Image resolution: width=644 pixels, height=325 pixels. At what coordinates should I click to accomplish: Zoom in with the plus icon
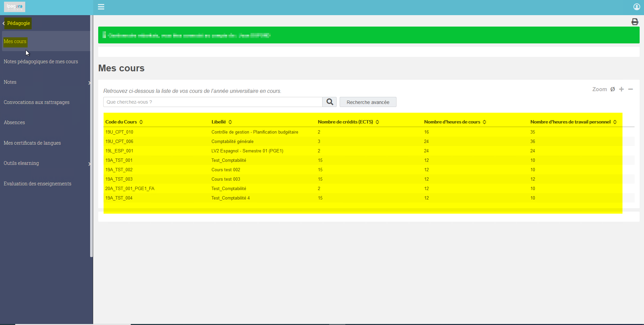(621, 89)
